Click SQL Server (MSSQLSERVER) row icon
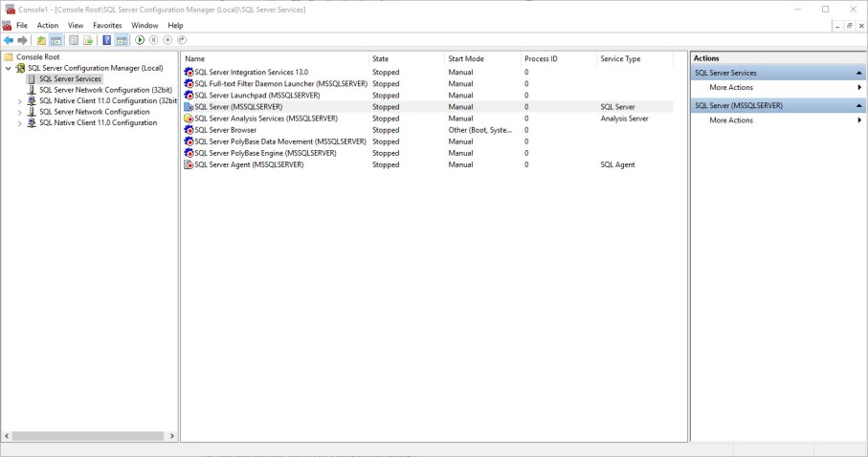Screen dimensions: 868x457 point(189,107)
